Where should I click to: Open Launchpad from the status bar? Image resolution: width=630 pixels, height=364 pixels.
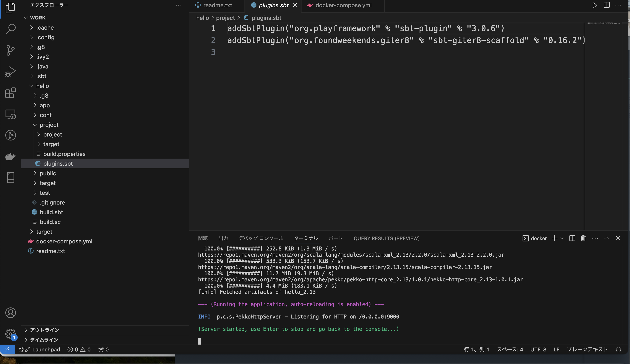pos(39,349)
